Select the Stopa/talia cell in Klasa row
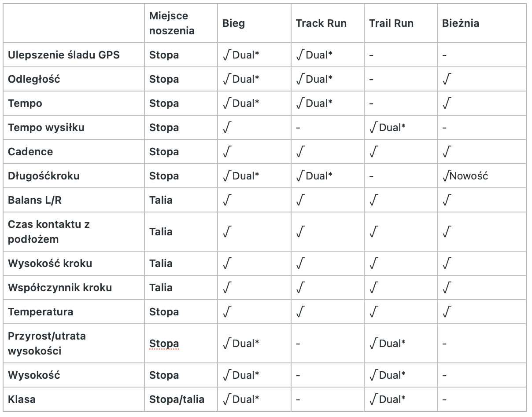 click(x=177, y=399)
